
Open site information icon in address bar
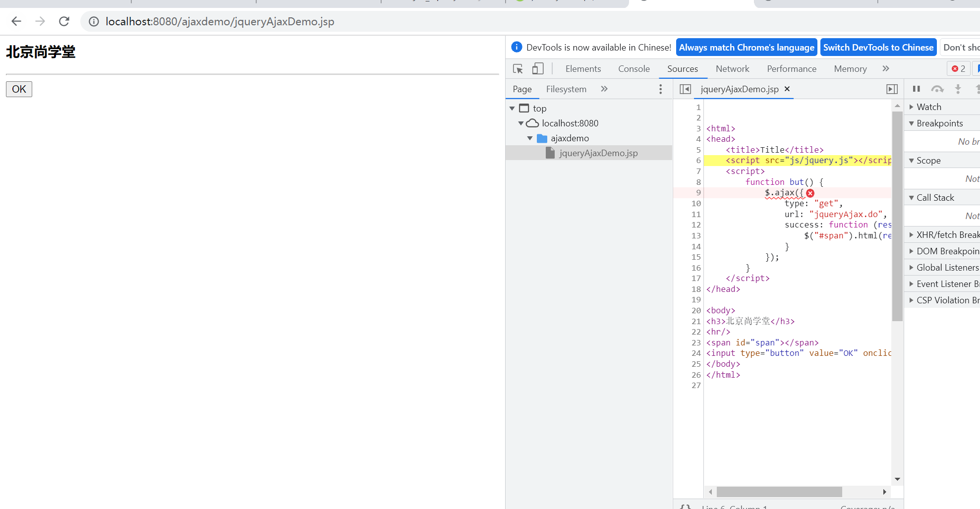[x=94, y=21]
